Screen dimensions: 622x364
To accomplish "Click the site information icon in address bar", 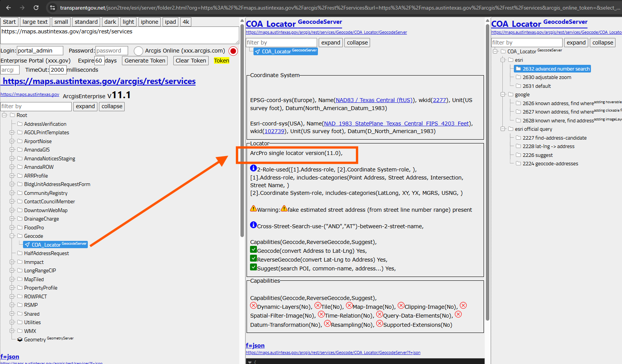I will (53, 8).
